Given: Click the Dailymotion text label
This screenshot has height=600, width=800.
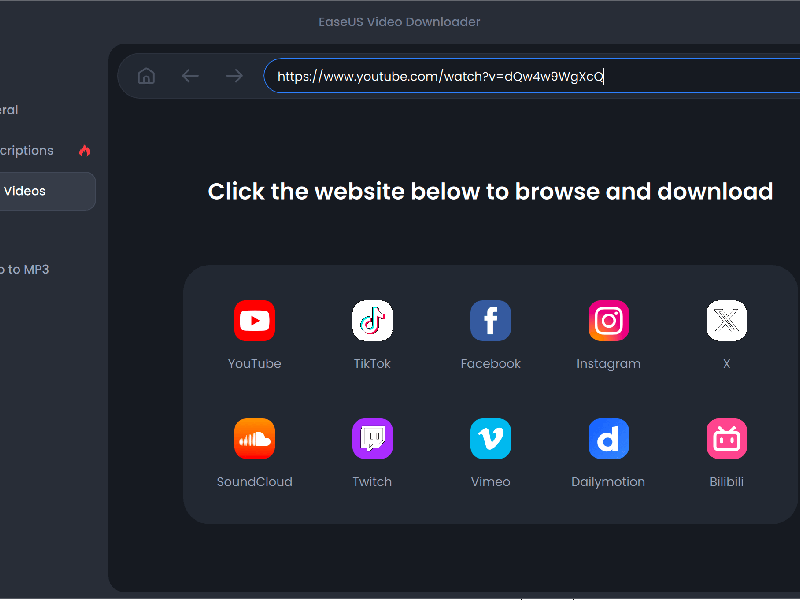Looking at the screenshot, I should tap(608, 482).
